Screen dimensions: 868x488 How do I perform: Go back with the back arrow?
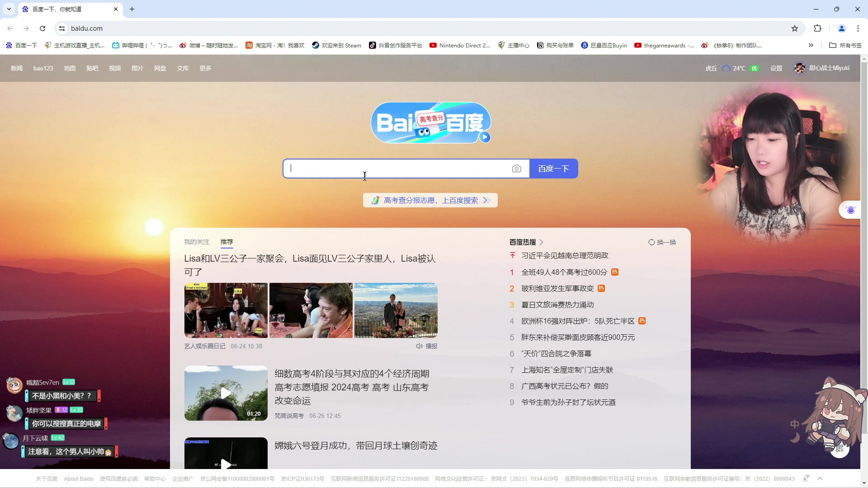coord(10,28)
